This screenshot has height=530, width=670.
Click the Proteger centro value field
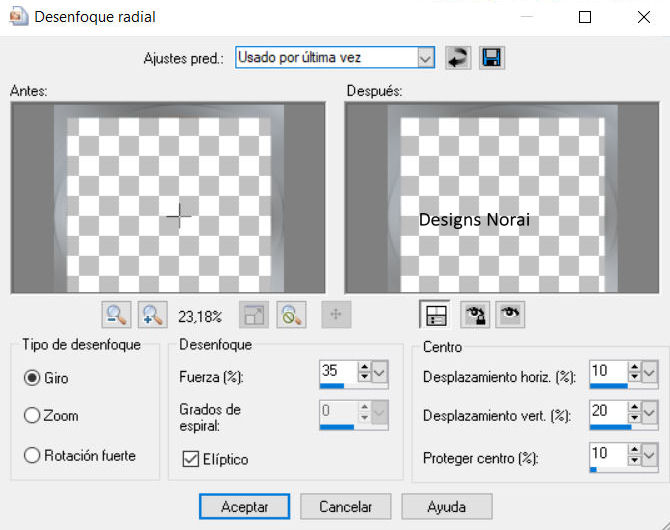point(608,454)
